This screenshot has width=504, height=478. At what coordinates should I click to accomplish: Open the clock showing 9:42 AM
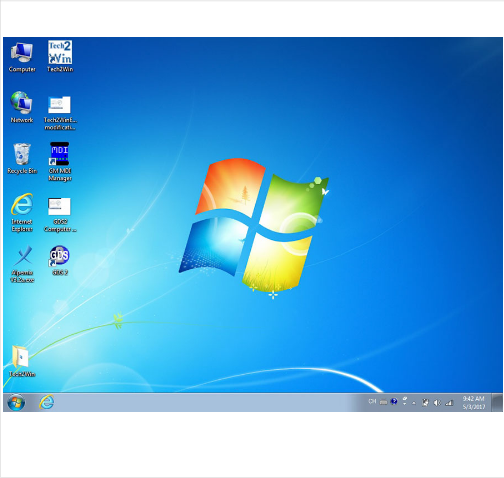tap(473, 403)
